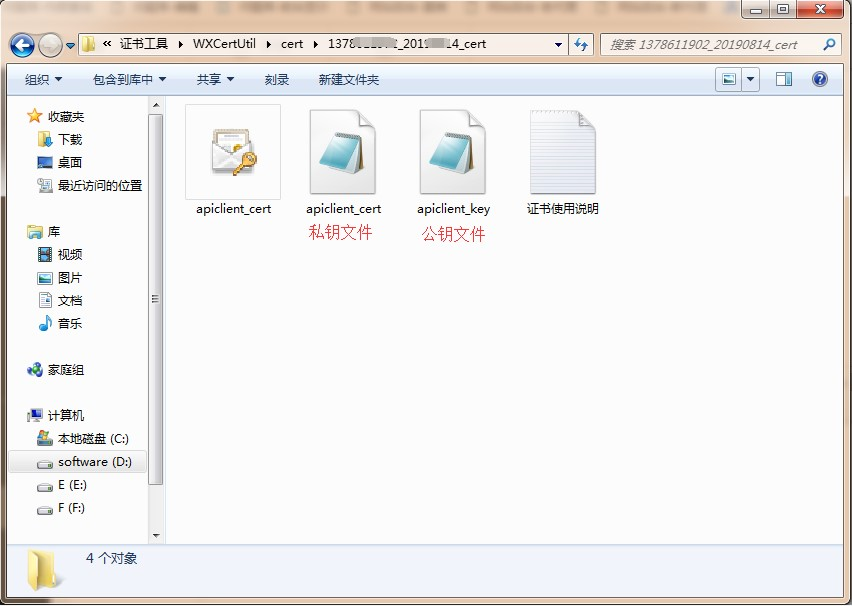The image size is (852, 606).
Task: Click the Back navigation arrow button
Action: [22, 45]
